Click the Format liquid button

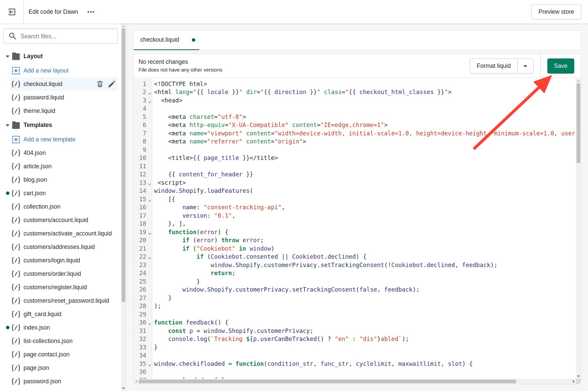(x=493, y=66)
